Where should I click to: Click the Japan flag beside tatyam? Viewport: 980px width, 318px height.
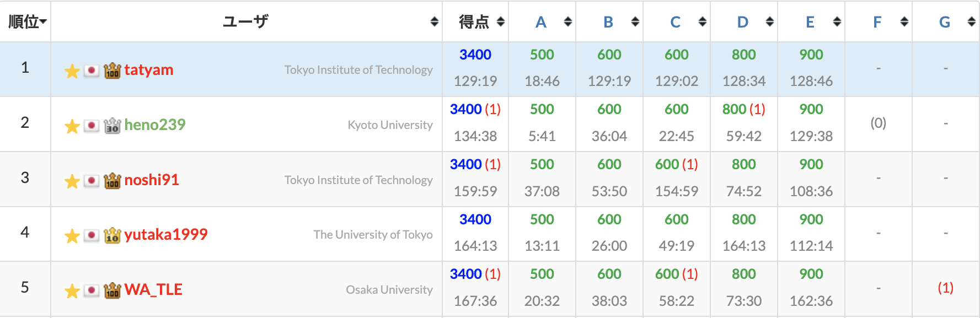click(x=92, y=71)
